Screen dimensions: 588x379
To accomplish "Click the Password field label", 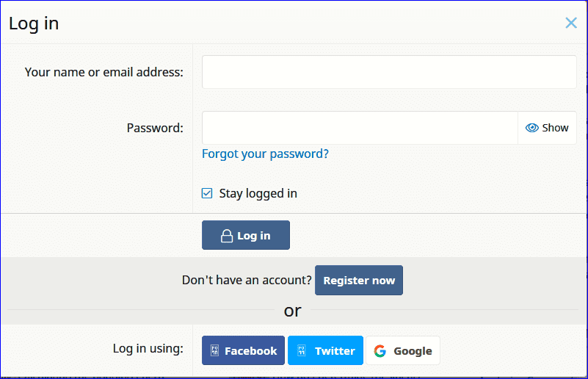I will (x=154, y=128).
